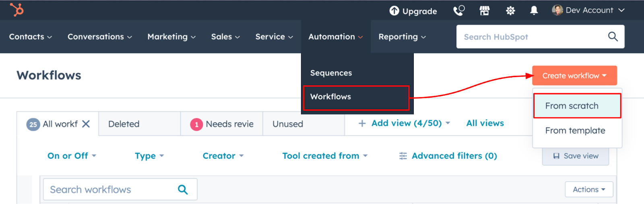Image resolution: width=644 pixels, height=204 pixels.
Task: Click the Upgrade link
Action: coord(413,11)
